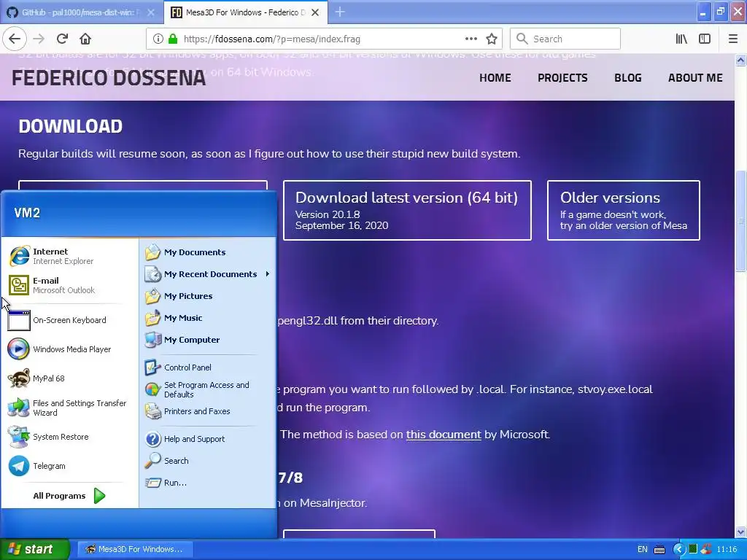Viewport: 747px width, 560px height.
Task: Go to browser home page
Action: (85, 39)
